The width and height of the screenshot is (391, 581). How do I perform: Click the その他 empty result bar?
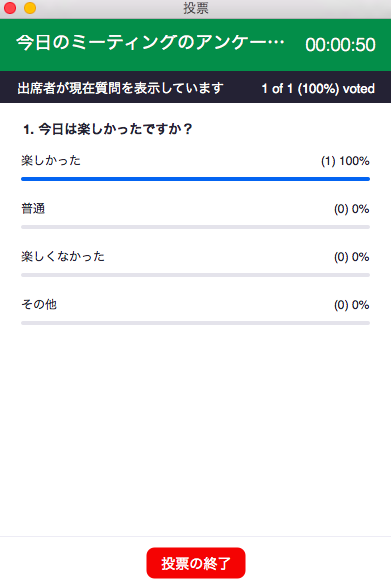pos(195,323)
